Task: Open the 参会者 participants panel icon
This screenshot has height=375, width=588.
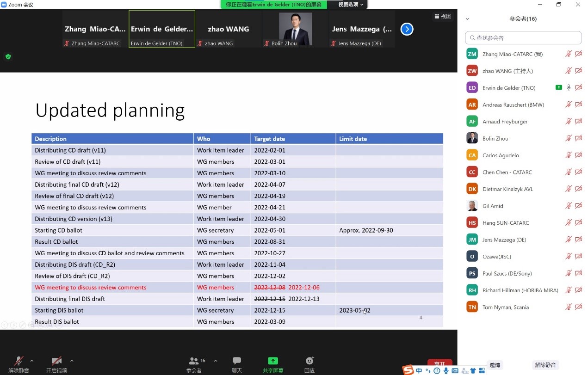Action: pos(194,361)
